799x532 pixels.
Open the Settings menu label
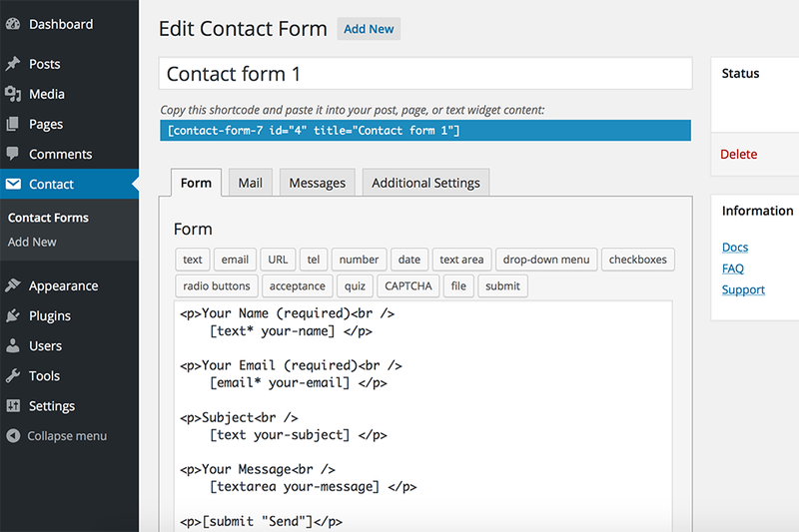tap(52, 406)
